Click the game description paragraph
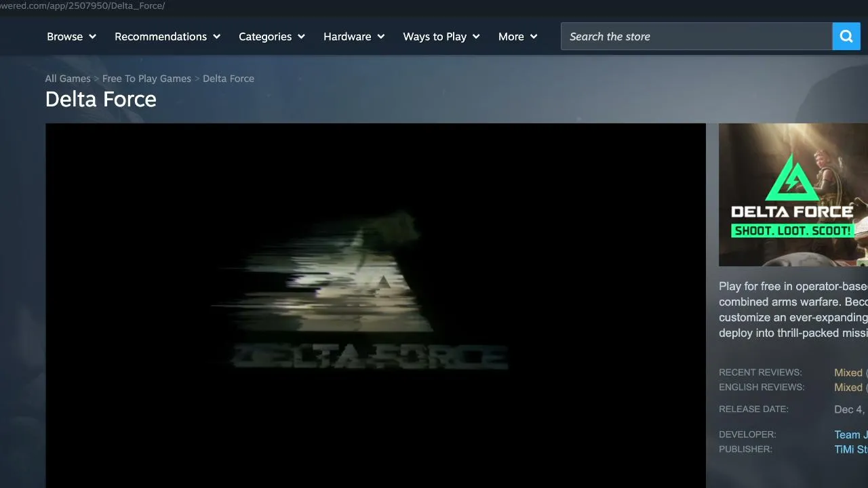The image size is (868, 488). point(793,310)
